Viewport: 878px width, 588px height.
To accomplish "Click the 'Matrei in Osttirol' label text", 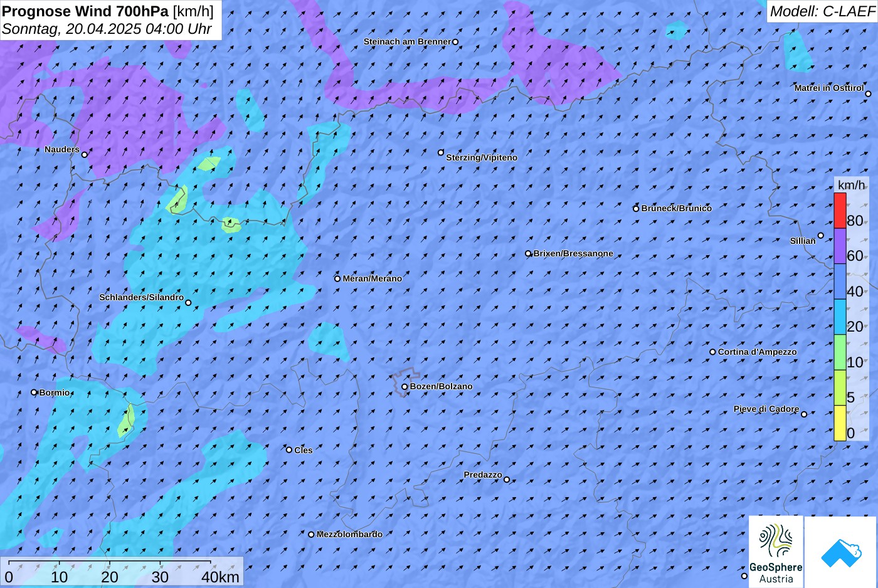I will tap(829, 88).
